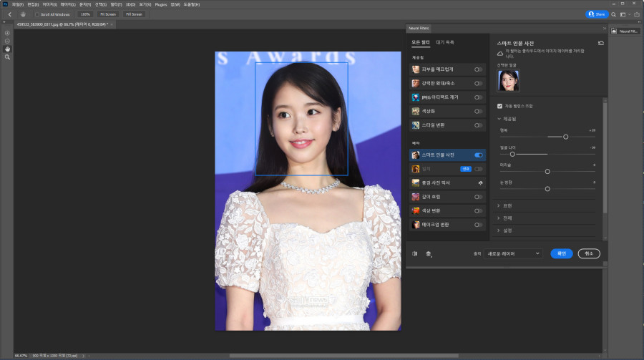
Task: Click the Hand tool preset icon in options bar
Action: pos(23,14)
